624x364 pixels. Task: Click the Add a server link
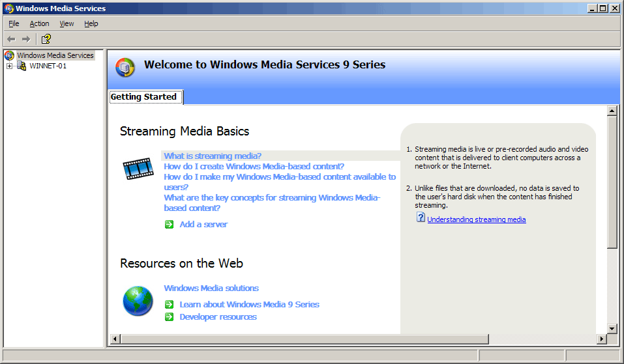[203, 225]
